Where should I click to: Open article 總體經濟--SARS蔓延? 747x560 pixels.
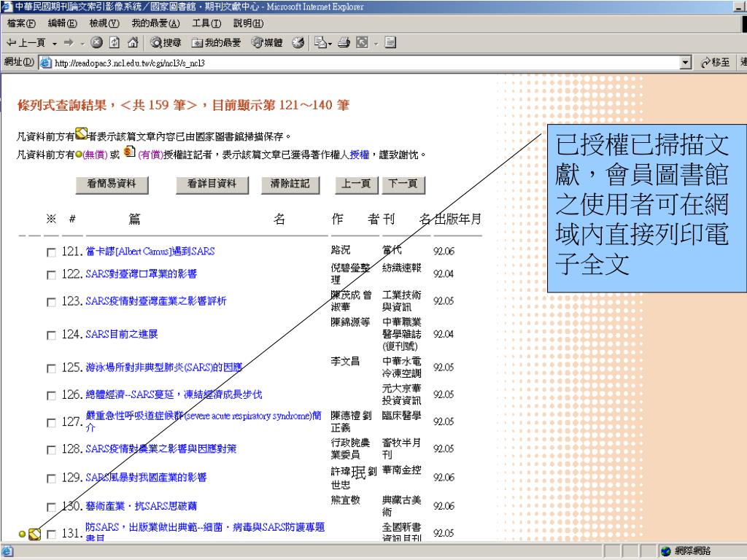pyautogui.click(x=174, y=394)
